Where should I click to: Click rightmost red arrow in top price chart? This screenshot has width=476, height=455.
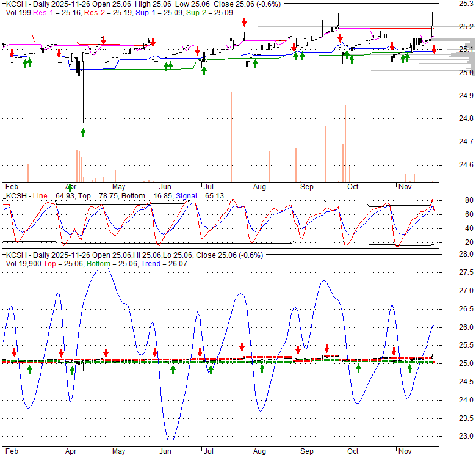coord(434,49)
